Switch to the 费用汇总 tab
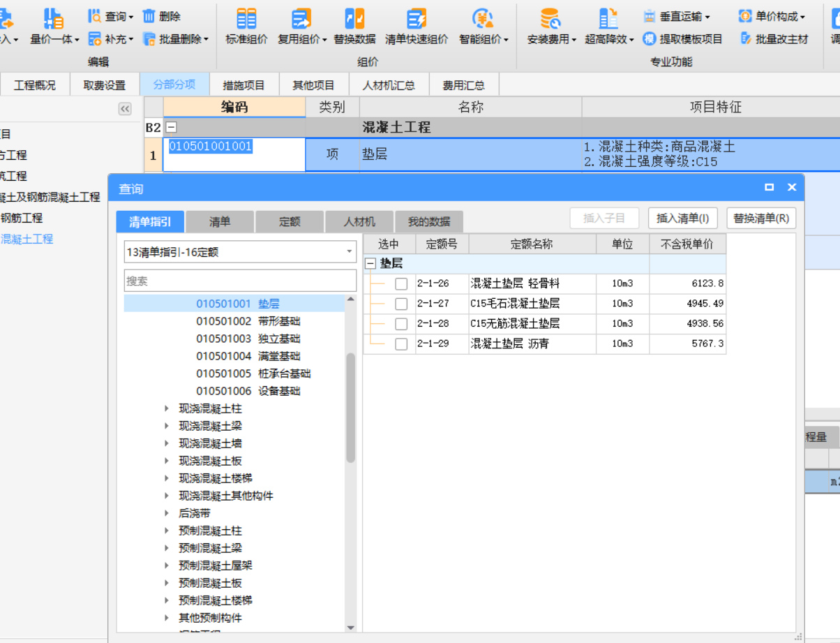The image size is (840, 643). tap(464, 85)
